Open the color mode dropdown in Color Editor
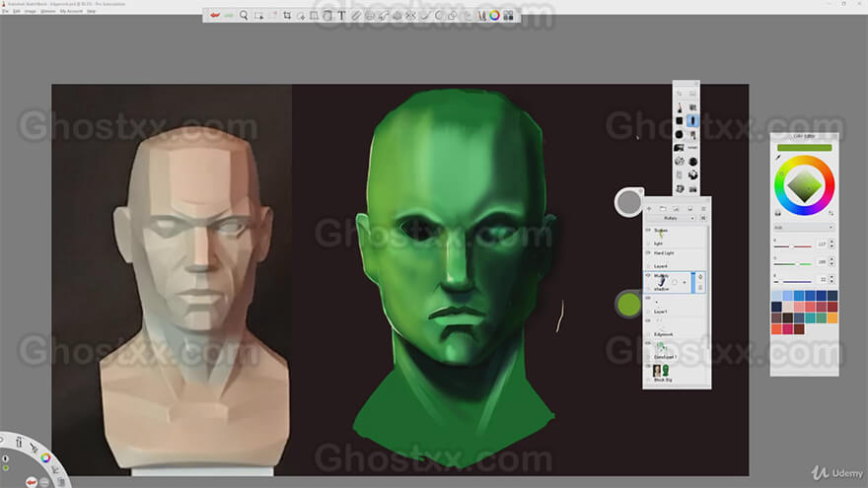The width and height of the screenshot is (868, 488). click(x=803, y=228)
